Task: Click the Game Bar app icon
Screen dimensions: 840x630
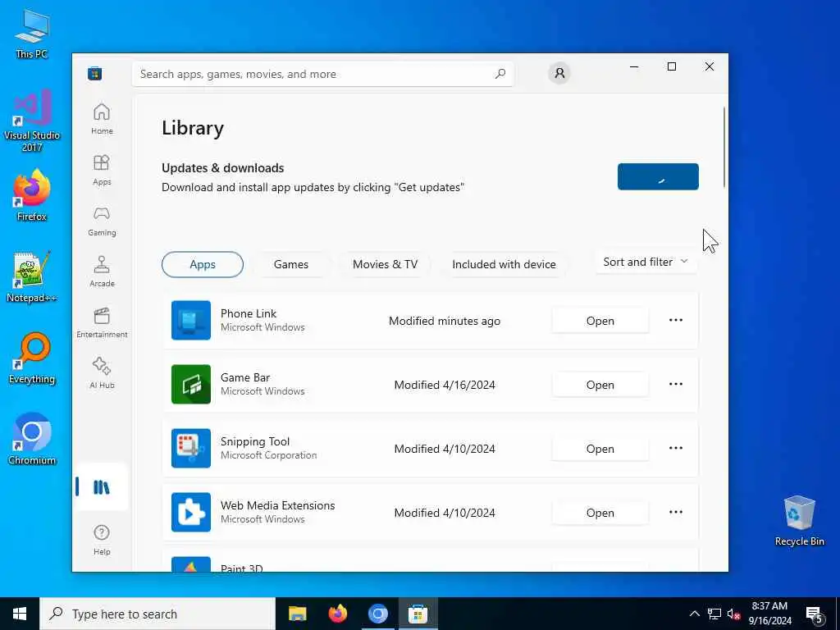Action: (190, 384)
